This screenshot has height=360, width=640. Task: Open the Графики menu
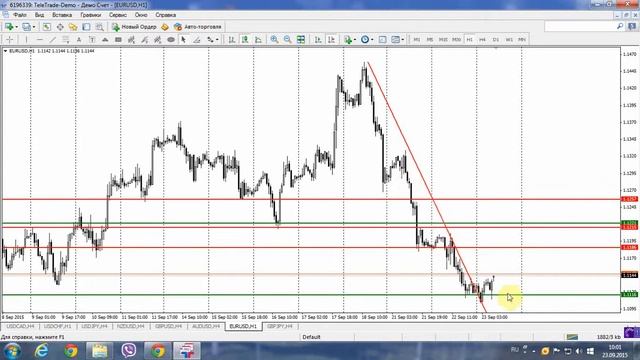coord(91,15)
